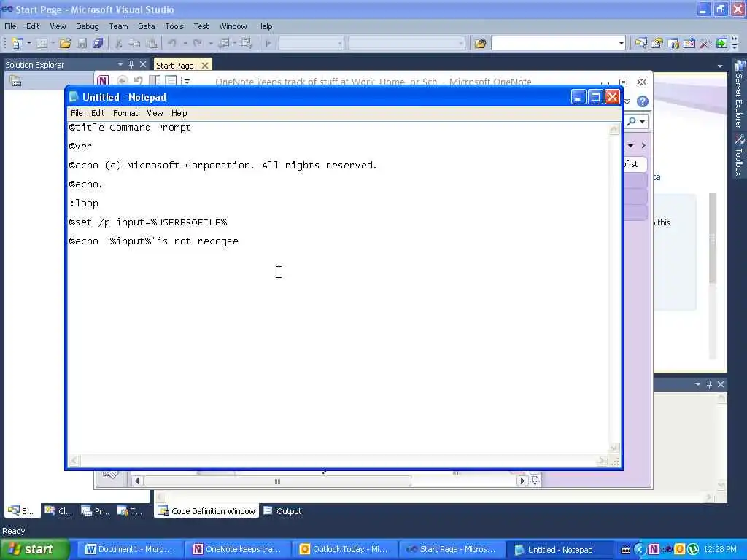Click OneNote horizontal scrollbar thumb

[x=277, y=481]
